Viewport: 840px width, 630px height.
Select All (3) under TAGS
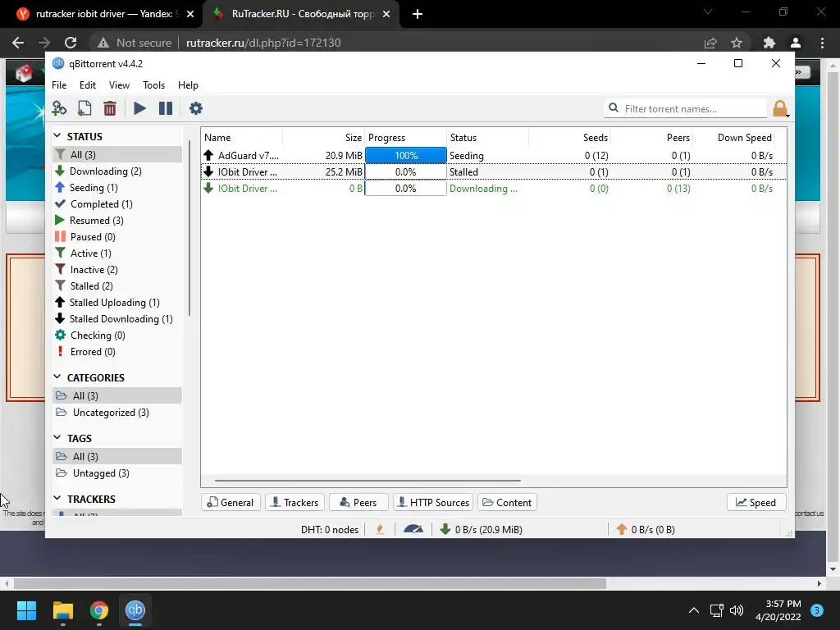[117, 456]
